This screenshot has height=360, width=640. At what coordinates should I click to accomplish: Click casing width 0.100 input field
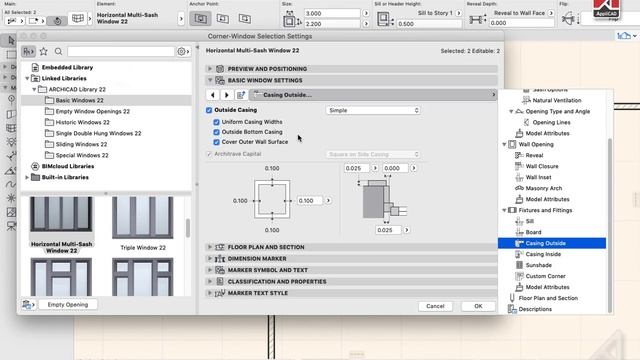(309, 201)
